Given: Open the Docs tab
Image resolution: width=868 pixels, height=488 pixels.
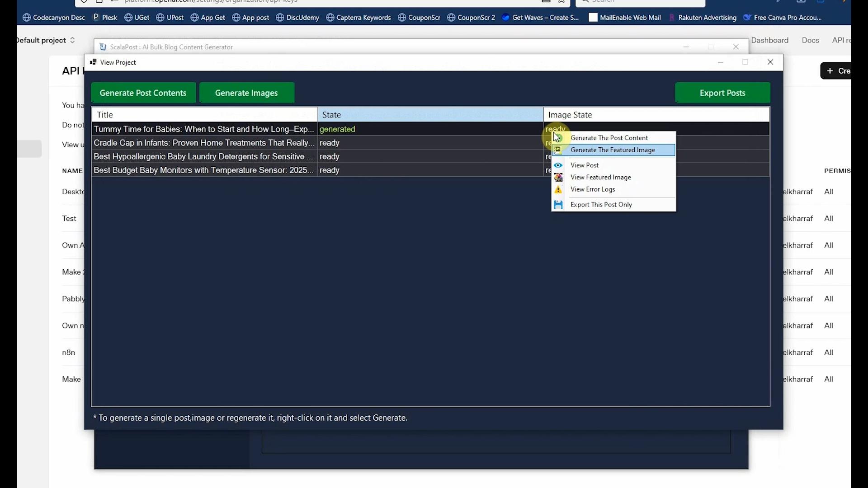Looking at the screenshot, I should tap(810, 40).
